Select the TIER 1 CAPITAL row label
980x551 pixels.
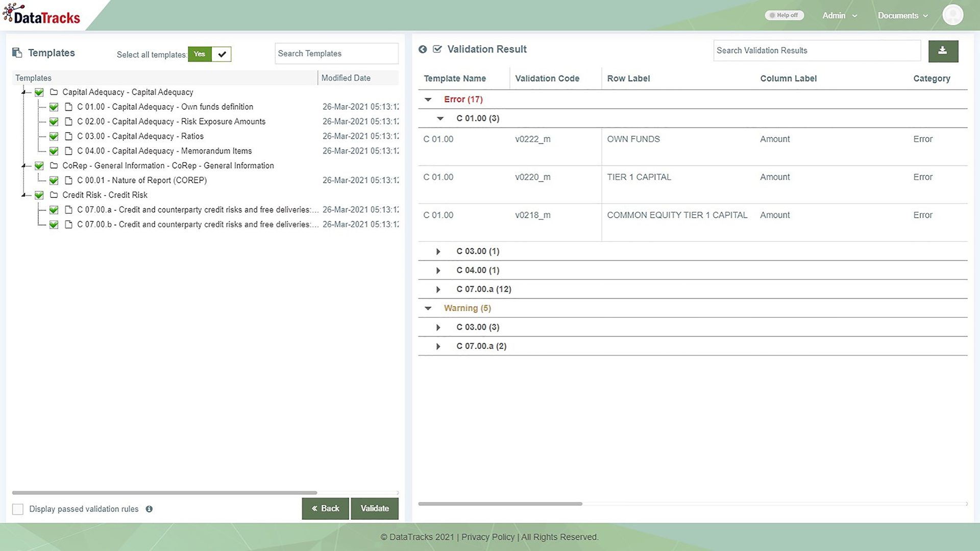(639, 177)
